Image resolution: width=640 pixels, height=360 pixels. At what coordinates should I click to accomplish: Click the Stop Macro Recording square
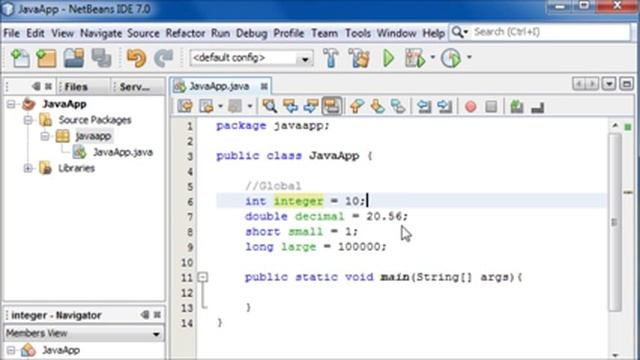point(491,107)
